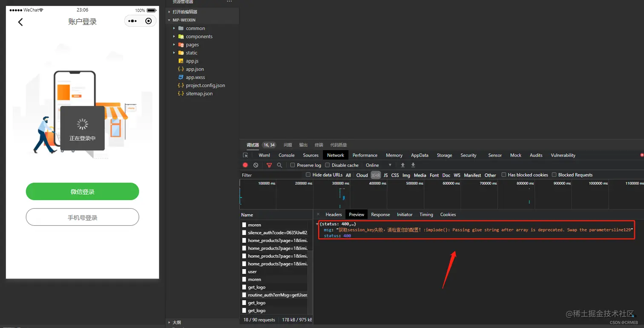Screen dimensions: 644x328
Task: Open network search magnifier icon
Action: click(x=279, y=165)
